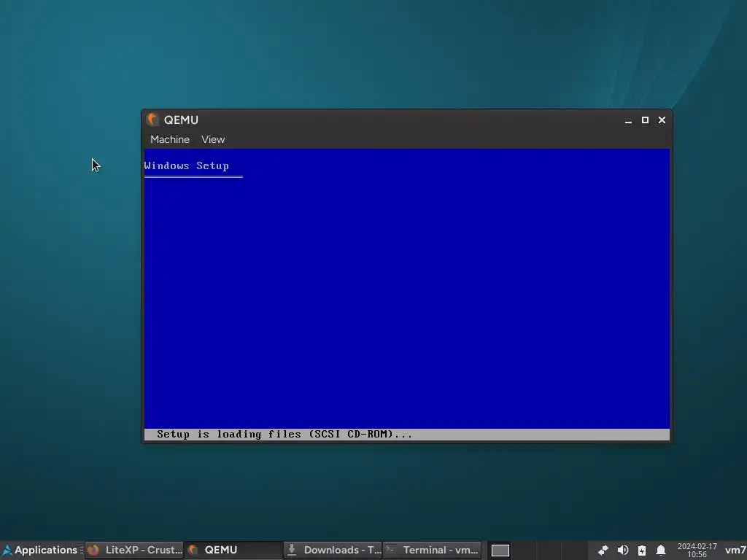Open the View menu in QEMU
Viewport: 747px width, 560px height.
[212, 139]
